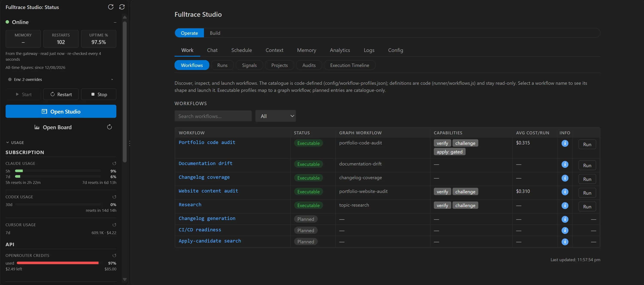Click the Open Studio button

click(x=61, y=111)
